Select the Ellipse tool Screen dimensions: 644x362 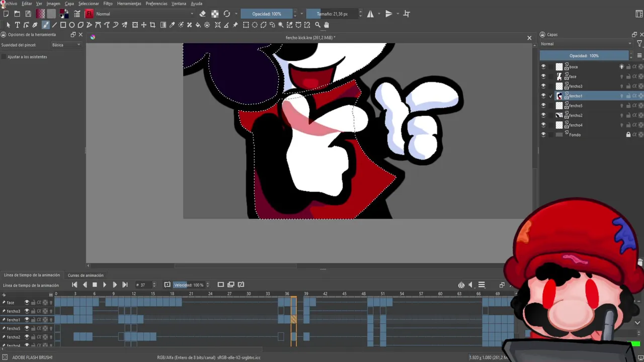(x=72, y=25)
